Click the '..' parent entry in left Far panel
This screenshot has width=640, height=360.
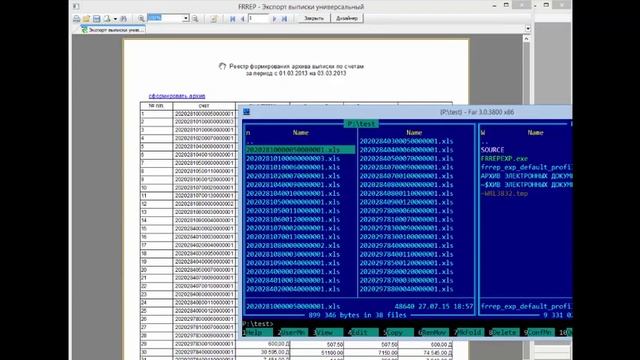point(250,141)
